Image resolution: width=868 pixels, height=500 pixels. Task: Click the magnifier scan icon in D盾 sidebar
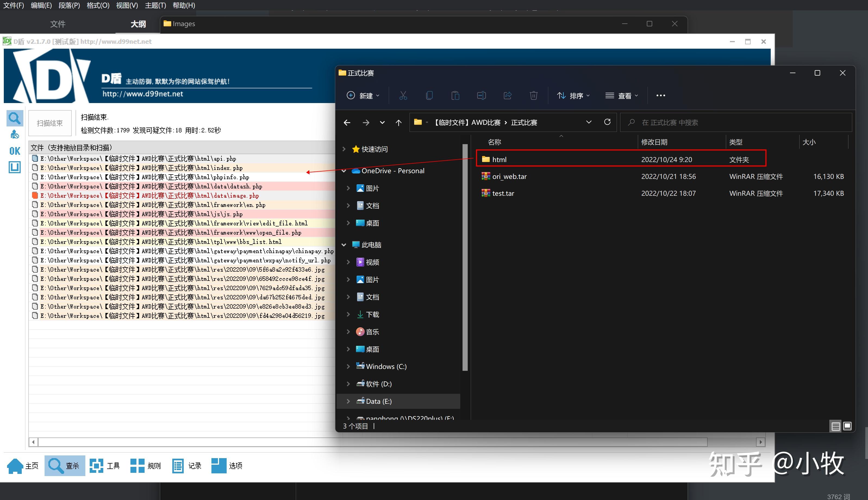point(15,118)
